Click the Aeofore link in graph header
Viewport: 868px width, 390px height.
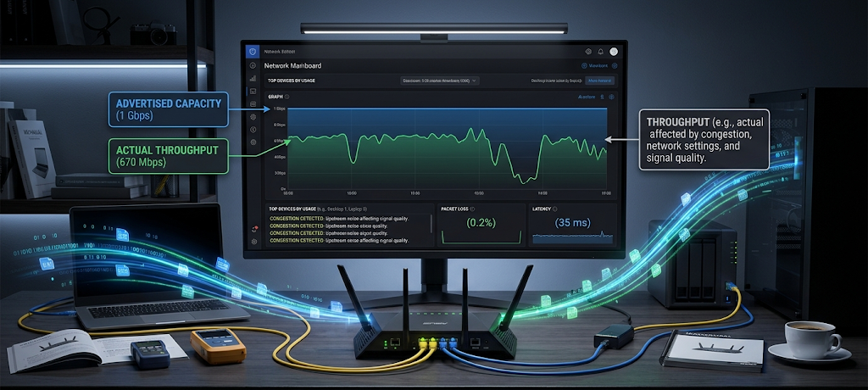pyautogui.click(x=587, y=97)
